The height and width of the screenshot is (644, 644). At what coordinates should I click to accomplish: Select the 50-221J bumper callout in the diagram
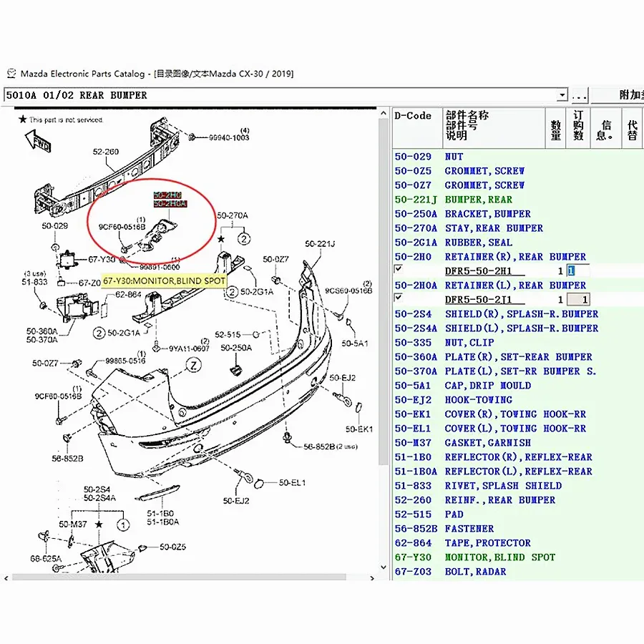point(320,245)
